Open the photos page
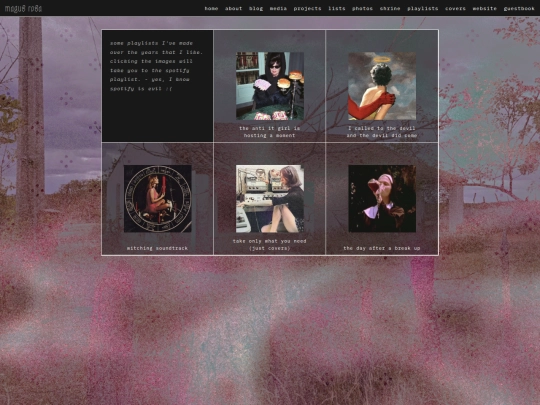Screen dimensions: 540x405 [x=362, y=8]
